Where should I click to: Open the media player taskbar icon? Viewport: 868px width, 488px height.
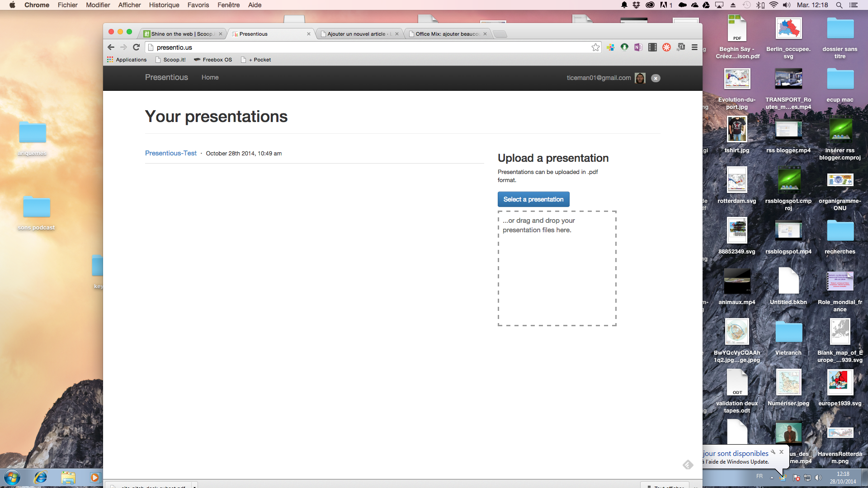94,478
